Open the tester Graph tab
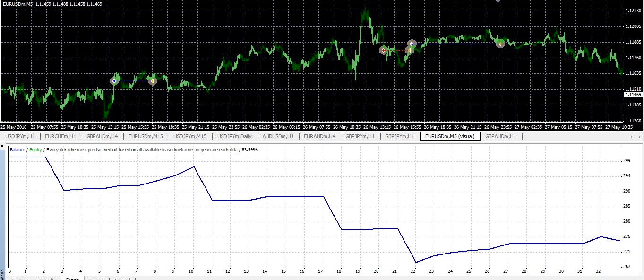The width and height of the screenshot is (644, 280). tap(72, 279)
